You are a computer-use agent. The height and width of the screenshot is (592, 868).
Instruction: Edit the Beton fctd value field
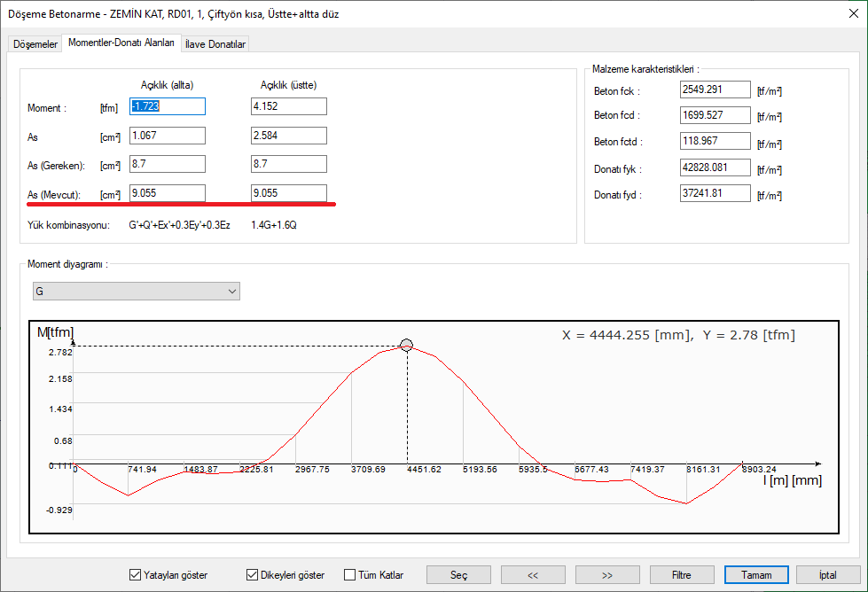pyautogui.click(x=716, y=141)
